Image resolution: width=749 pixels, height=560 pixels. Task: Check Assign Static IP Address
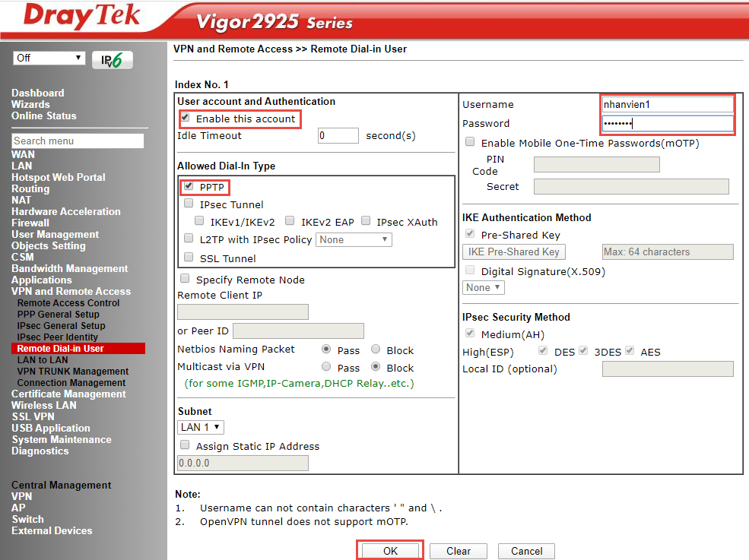click(x=185, y=445)
